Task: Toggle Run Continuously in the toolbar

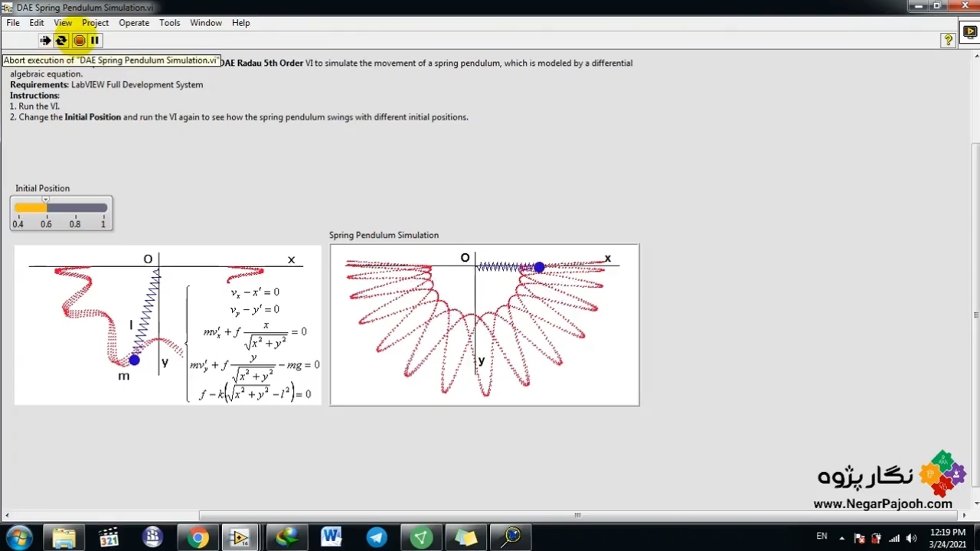Action: pos(61,41)
